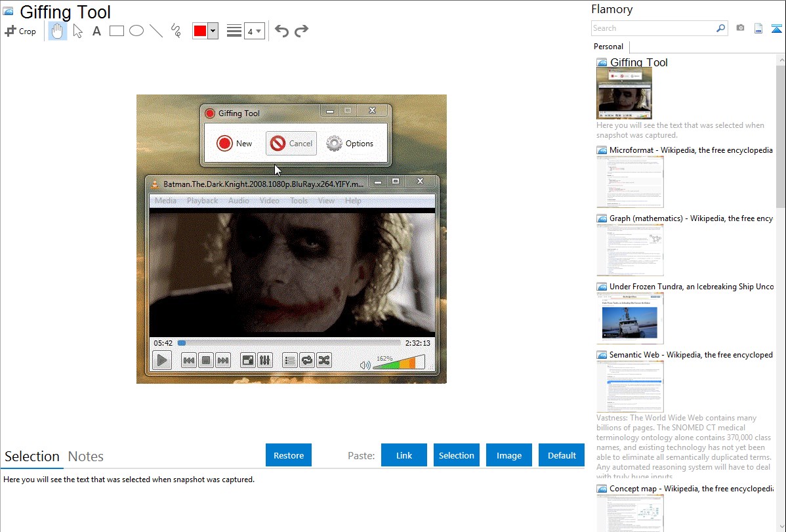Open the Under Frozen Tundra snapshot thumbnail
Image resolution: width=786 pixels, height=532 pixels.
pos(630,318)
